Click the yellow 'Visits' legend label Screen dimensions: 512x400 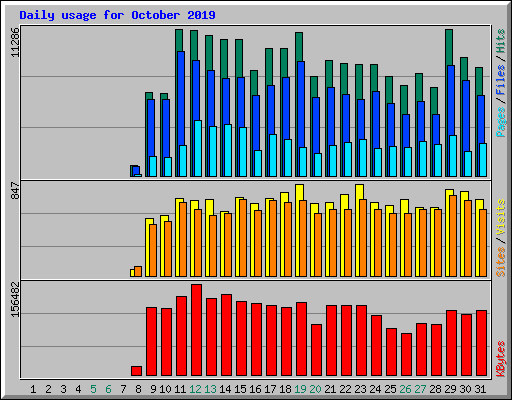point(501,217)
